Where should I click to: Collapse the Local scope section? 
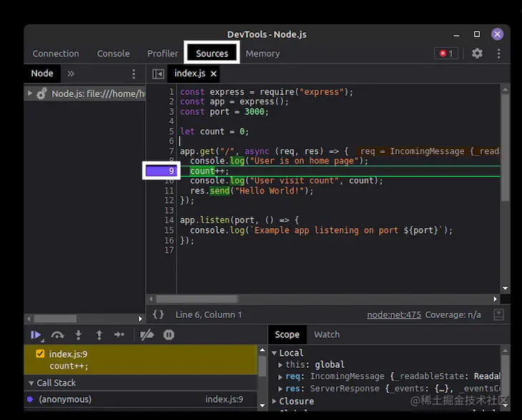[x=275, y=353]
